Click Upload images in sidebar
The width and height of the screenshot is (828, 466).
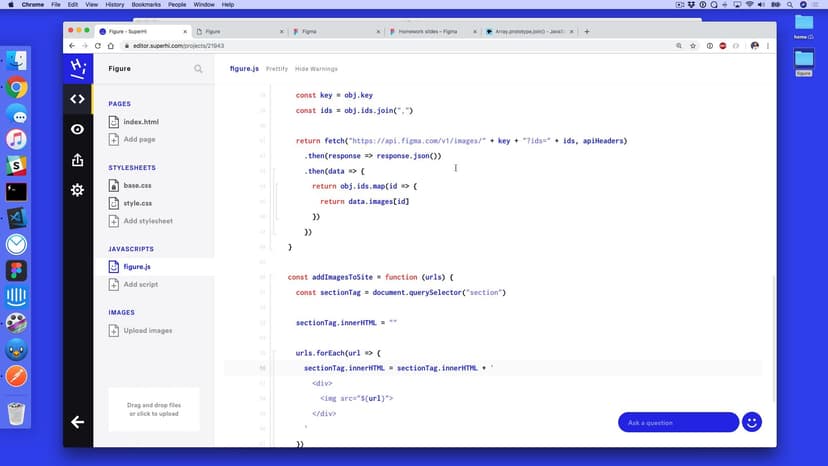point(147,330)
